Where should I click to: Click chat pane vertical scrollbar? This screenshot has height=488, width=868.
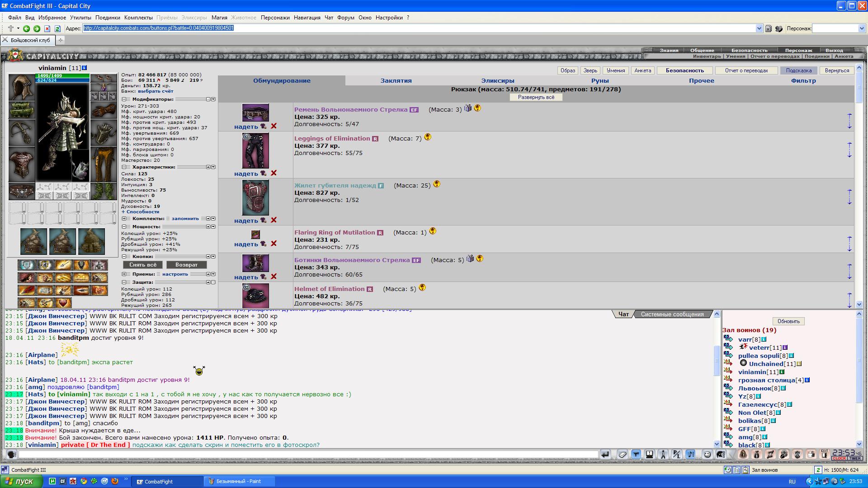pos(717,379)
